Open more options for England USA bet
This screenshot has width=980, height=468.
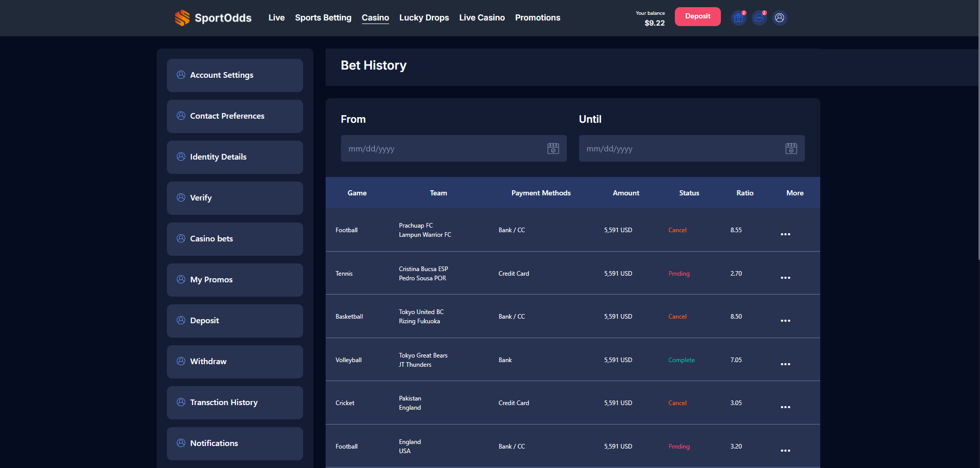click(785, 451)
